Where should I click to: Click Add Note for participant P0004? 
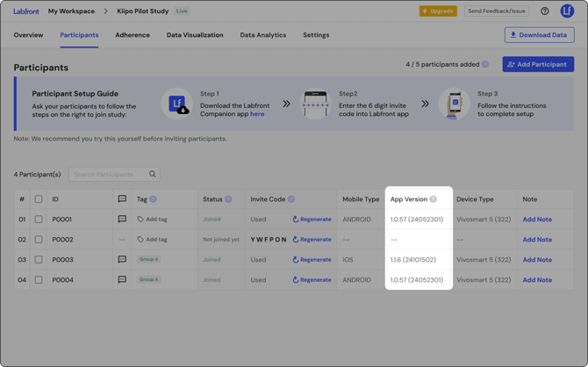pyautogui.click(x=537, y=280)
